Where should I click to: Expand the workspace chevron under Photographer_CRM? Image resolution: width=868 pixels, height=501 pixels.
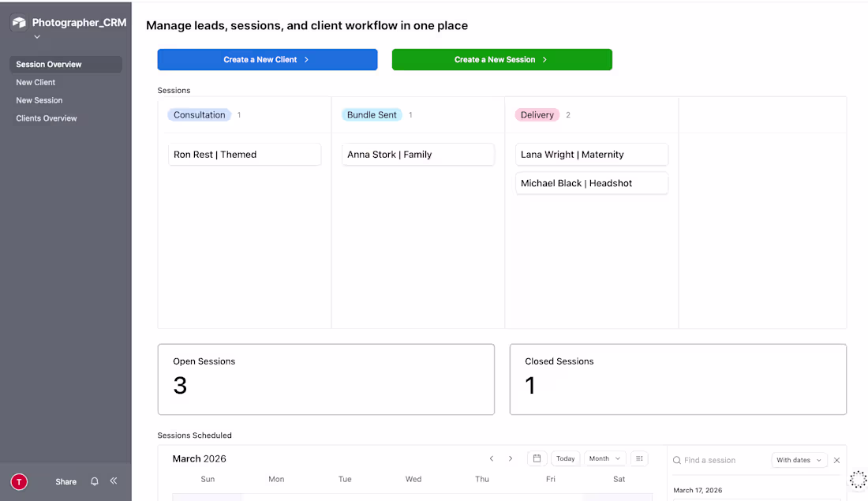point(36,36)
